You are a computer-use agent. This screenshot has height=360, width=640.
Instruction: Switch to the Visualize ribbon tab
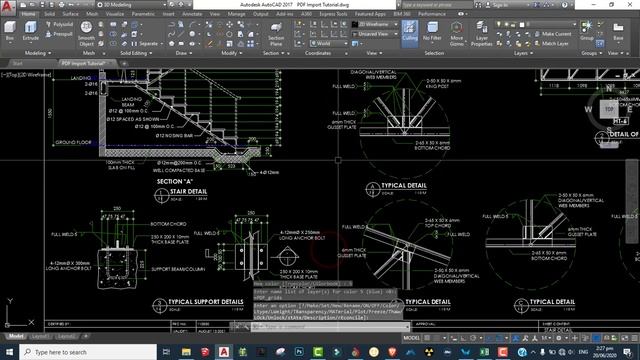click(x=115, y=14)
